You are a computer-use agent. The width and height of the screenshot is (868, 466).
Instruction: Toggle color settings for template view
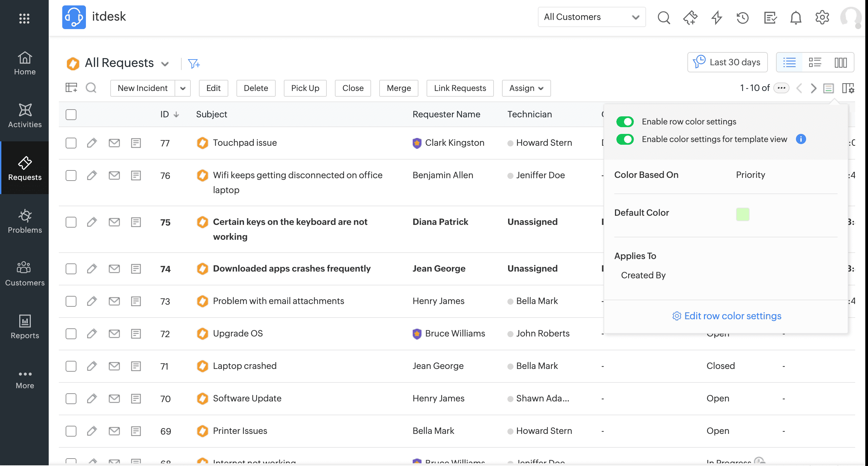click(x=625, y=139)
